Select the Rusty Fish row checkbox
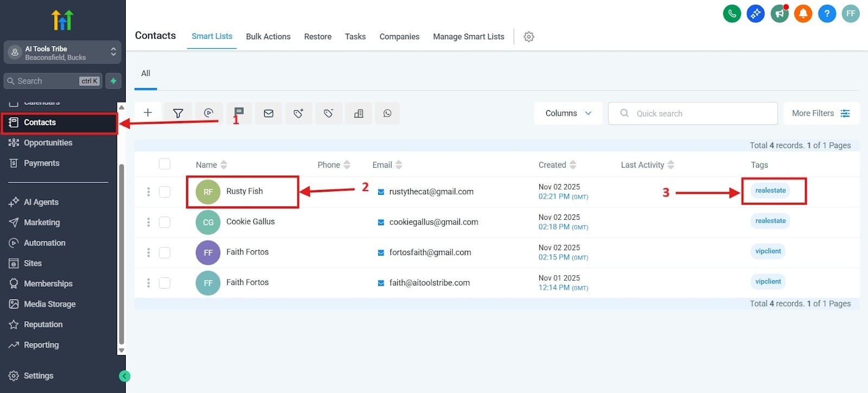Viewport: 868px width, 393px height. [164, 192]
